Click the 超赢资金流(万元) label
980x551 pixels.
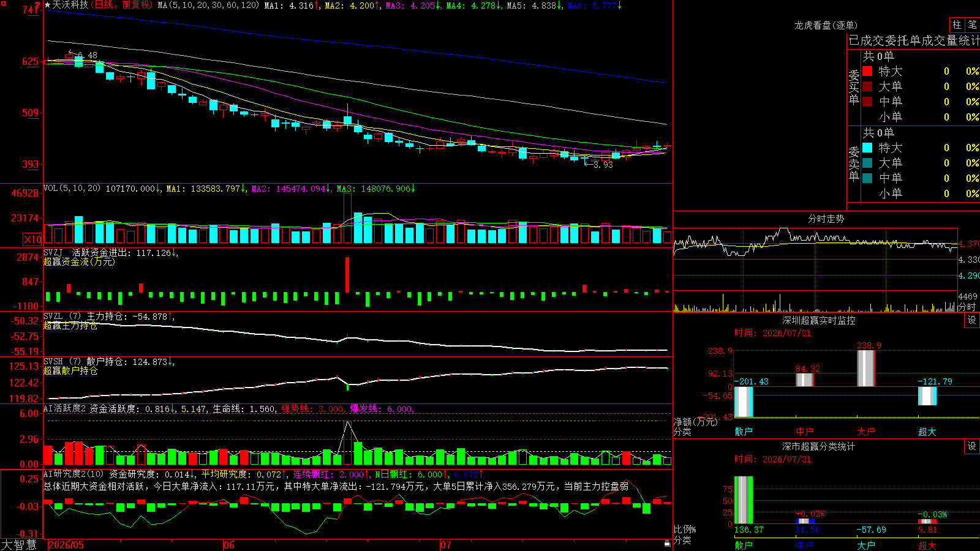(79, 261)
